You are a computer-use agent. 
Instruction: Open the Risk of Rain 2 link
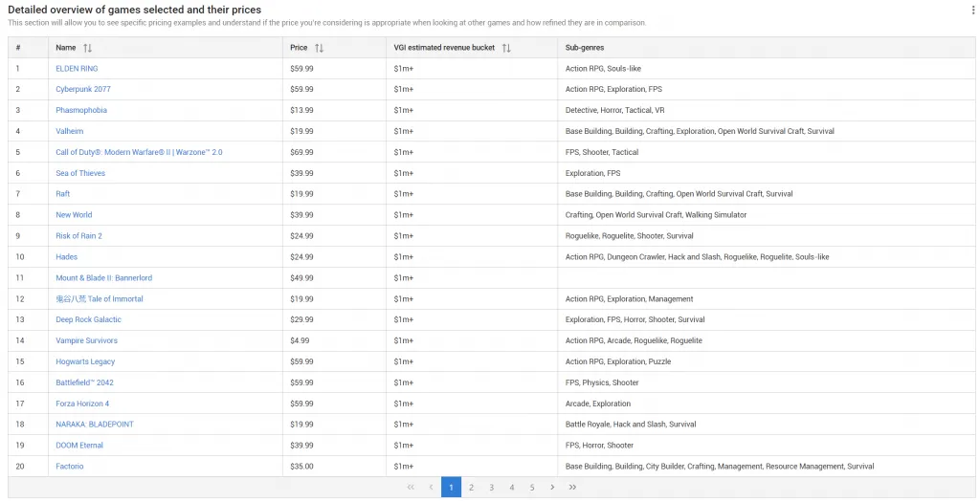(x=78, y=236)
